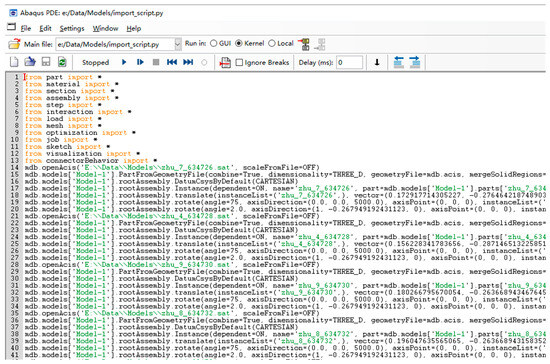Click line 35 openAcis zhu_8_634732.sat
Image resolution: width=550 pixels, height=364 pixels.
click(172, 313)
